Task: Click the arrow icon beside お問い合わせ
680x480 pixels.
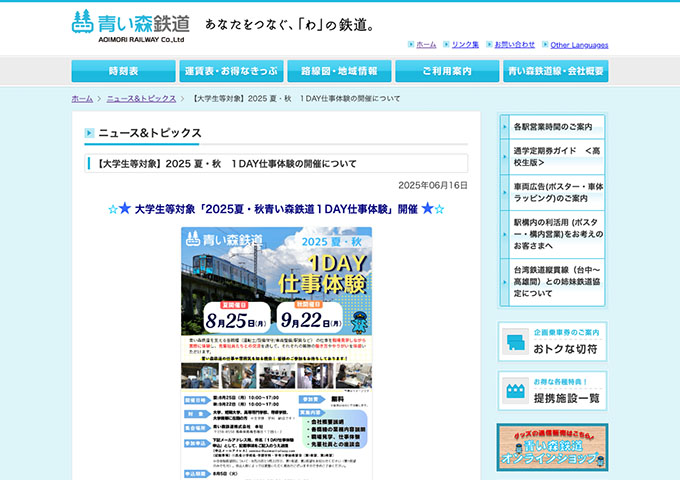Action: click(x=489, y=44)
